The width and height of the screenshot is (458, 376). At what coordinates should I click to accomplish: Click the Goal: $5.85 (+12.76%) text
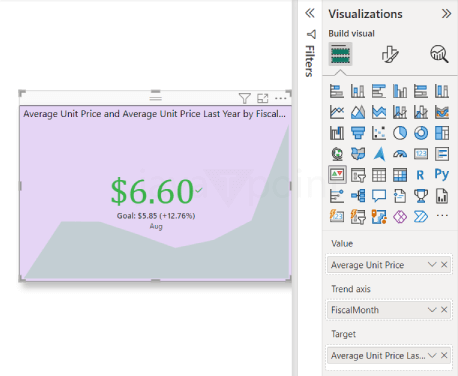point(156,216)
